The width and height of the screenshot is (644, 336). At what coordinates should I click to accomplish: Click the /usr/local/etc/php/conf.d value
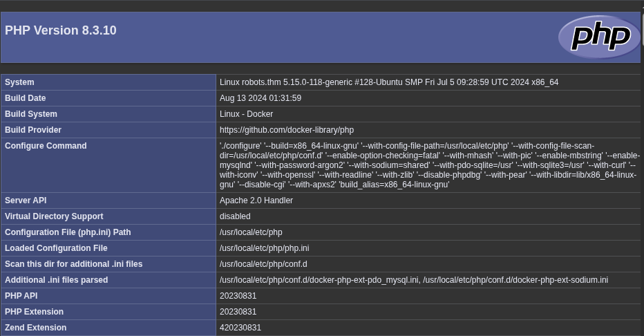coord(263,264)
